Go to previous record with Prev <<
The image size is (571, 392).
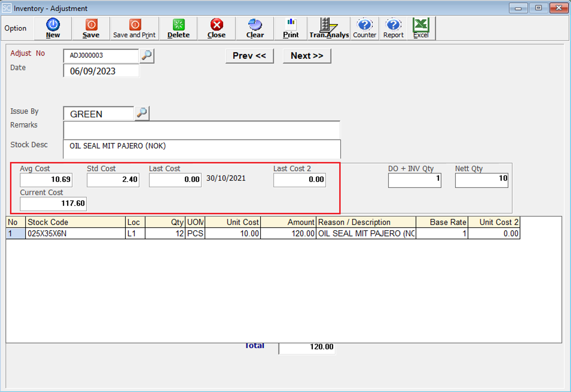tap(249, 56)
